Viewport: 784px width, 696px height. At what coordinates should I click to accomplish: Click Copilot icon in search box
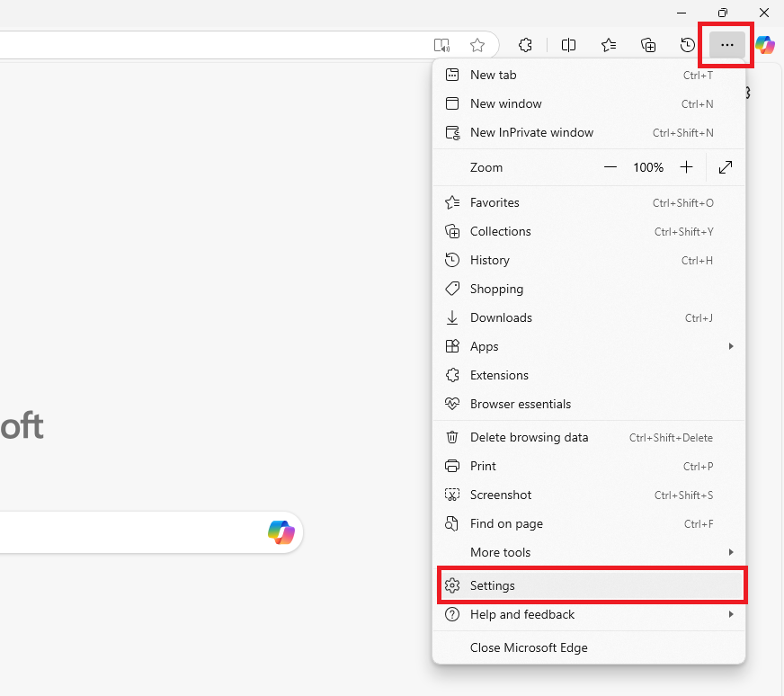click(x=281, y=532)
